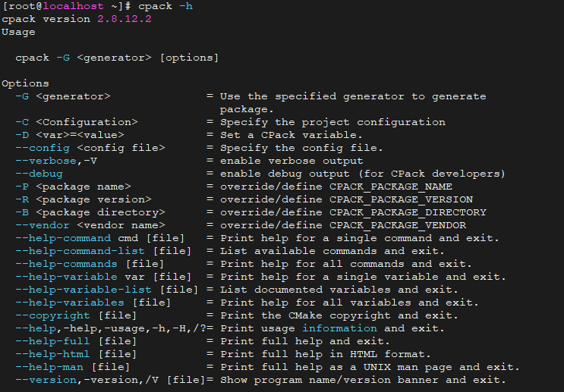
Task: Click the --help-variables option
Action: pos(69,303)
